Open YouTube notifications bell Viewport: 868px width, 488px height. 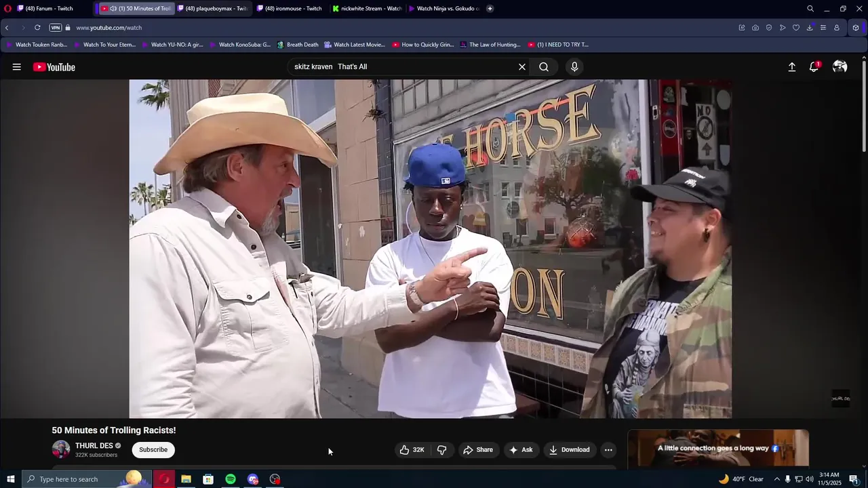[814, 66]
